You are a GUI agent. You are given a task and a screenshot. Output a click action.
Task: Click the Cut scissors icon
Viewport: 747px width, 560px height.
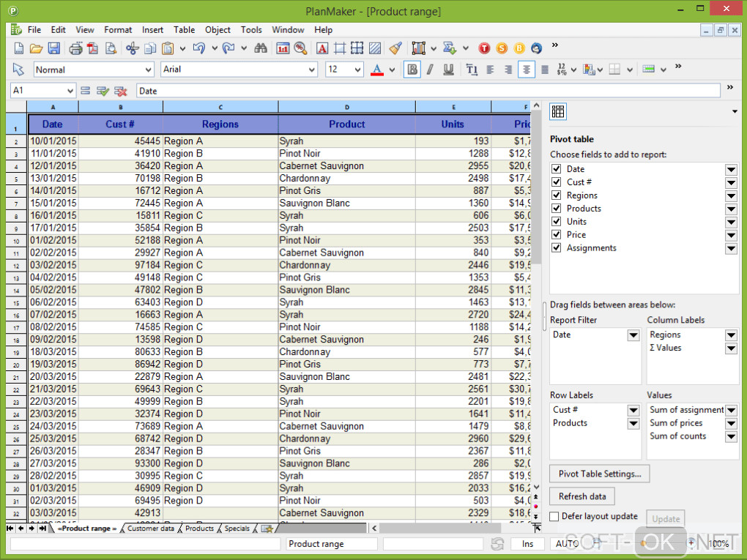[132, 49]
